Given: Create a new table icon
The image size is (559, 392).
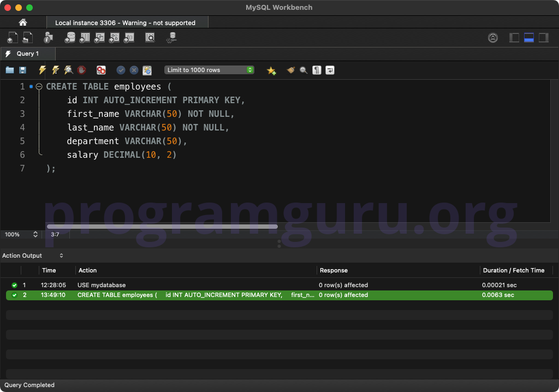Looking at the screenshot, I should [85, 38].
